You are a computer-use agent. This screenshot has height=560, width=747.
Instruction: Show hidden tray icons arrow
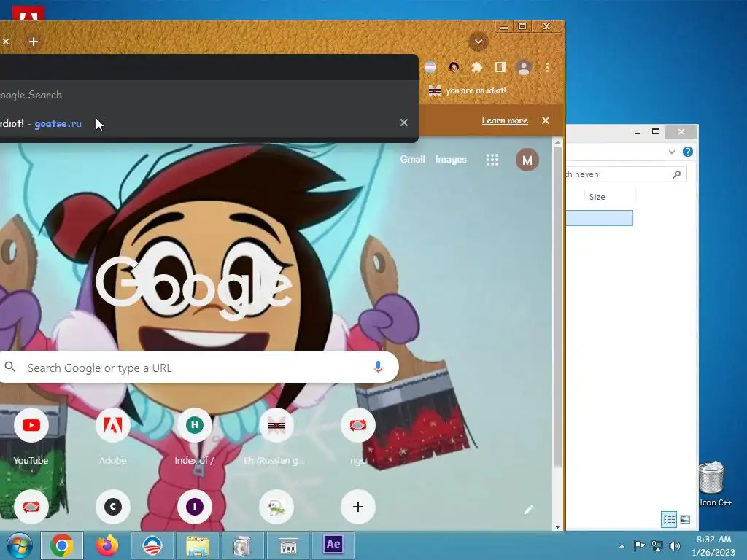[622, 546]
